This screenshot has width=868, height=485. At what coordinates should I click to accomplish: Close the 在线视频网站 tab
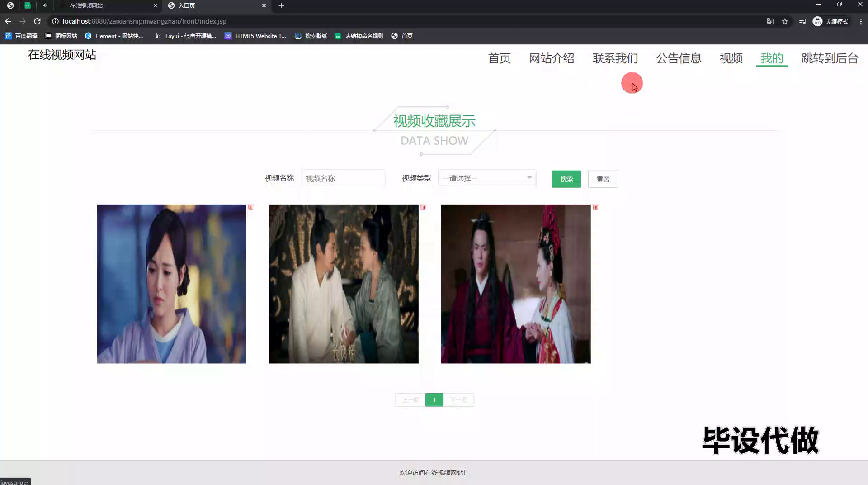[x=156, y=5]
